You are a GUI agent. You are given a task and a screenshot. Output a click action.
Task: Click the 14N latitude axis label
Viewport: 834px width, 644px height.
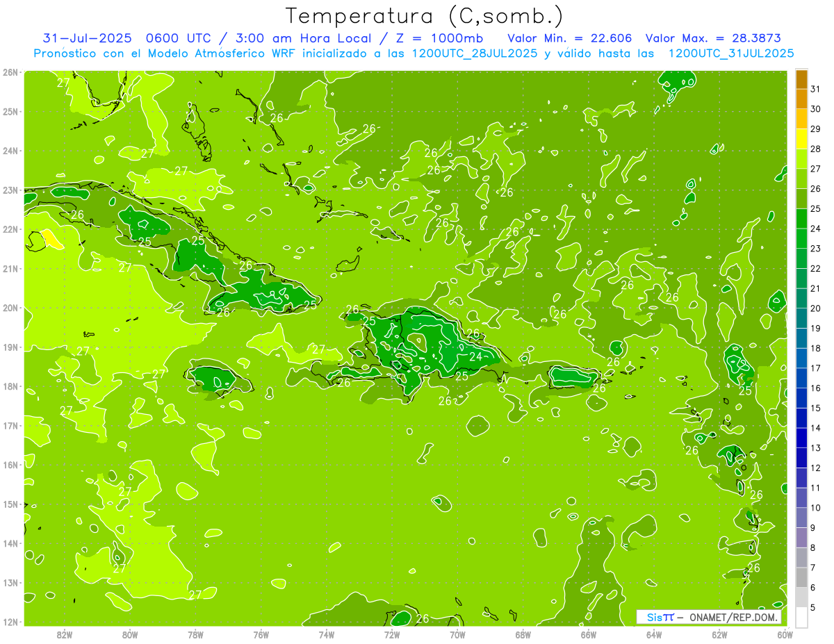tap(10, 543)
